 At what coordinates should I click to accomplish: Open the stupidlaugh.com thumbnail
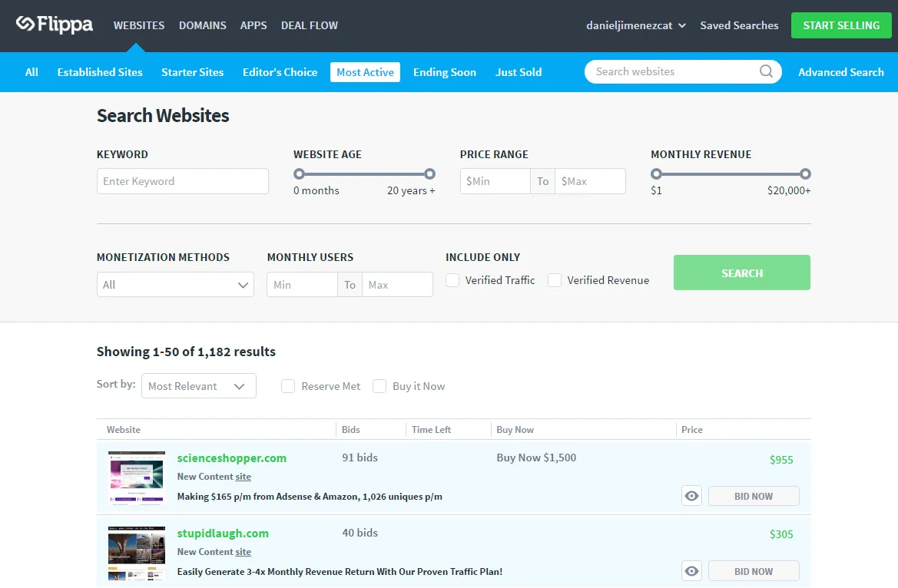[137, 553]
